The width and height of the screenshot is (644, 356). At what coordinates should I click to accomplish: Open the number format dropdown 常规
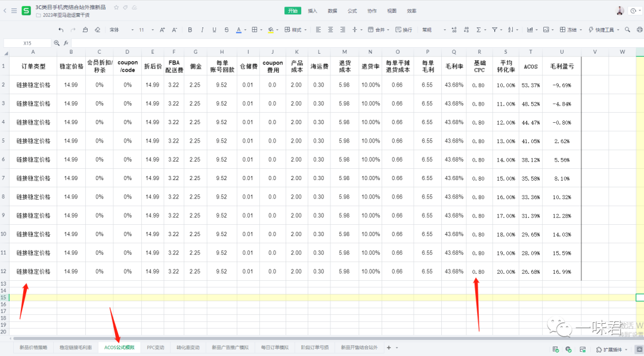point(434,30)
